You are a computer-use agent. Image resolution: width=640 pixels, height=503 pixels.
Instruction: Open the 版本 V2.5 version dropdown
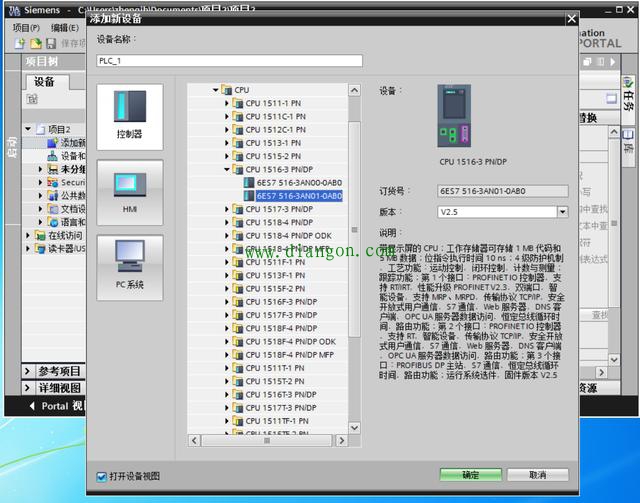click(562, 212)
